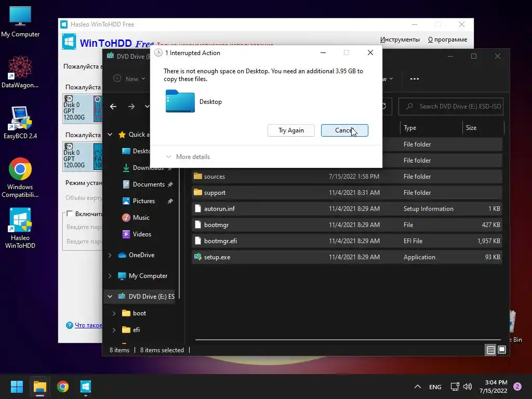Show hidden system tray icons

click(x=418, y=387)
